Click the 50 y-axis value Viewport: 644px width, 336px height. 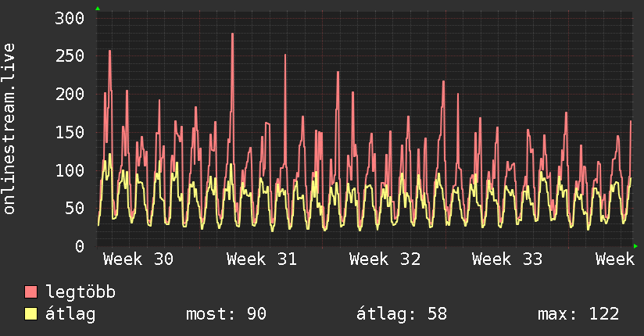[74, 209]
